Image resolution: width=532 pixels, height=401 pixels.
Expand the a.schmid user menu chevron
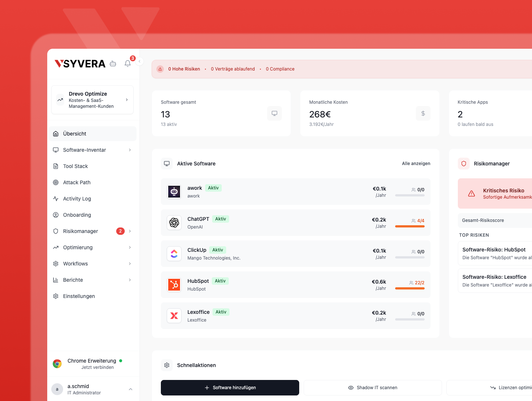[x=131, y=389]
